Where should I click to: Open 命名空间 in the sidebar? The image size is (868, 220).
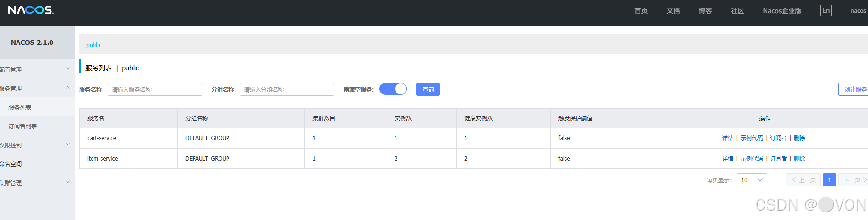[11, 164]
